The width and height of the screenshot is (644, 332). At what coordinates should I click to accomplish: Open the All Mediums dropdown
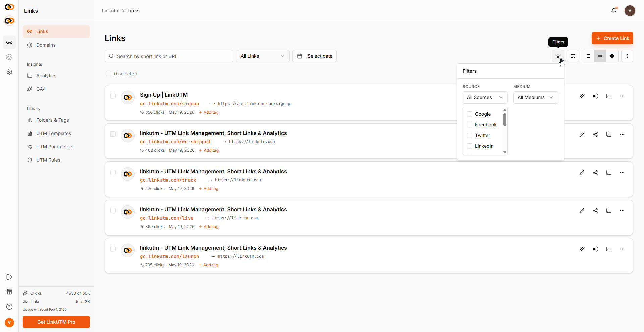[536, 97]
